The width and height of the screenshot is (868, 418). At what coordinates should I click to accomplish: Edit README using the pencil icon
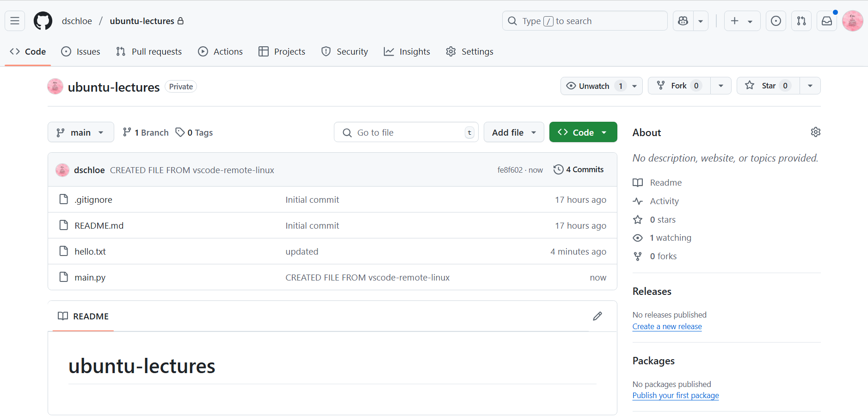(597, 316)
